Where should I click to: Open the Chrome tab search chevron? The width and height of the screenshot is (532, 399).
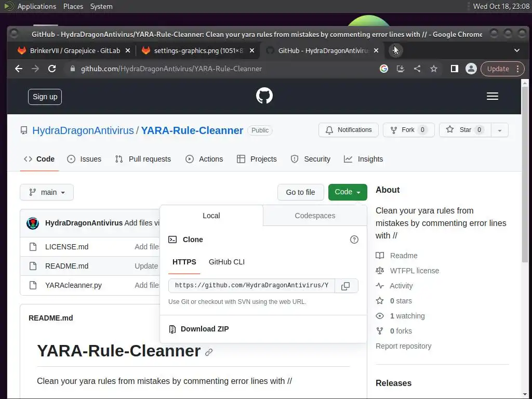pos(517,50)
